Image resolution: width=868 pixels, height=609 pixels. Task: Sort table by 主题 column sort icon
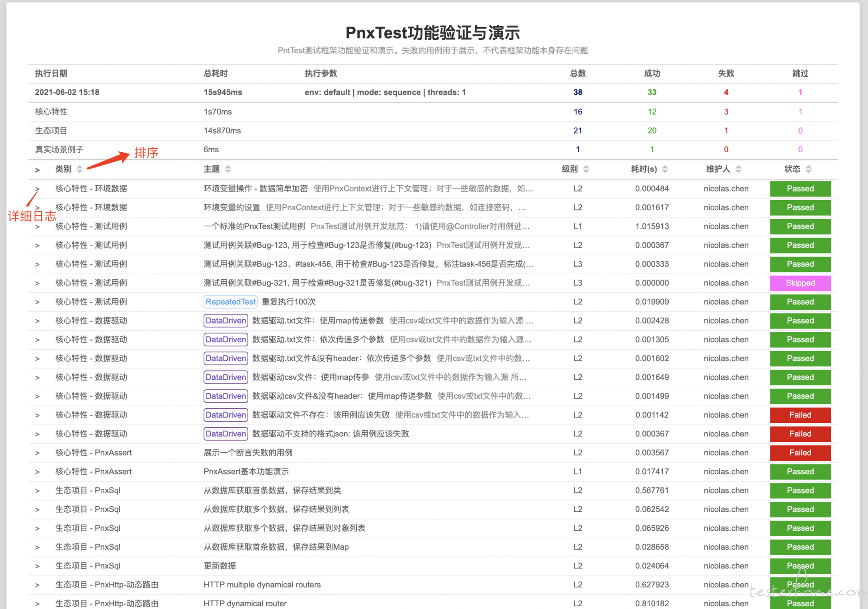(x=228, y=169)
